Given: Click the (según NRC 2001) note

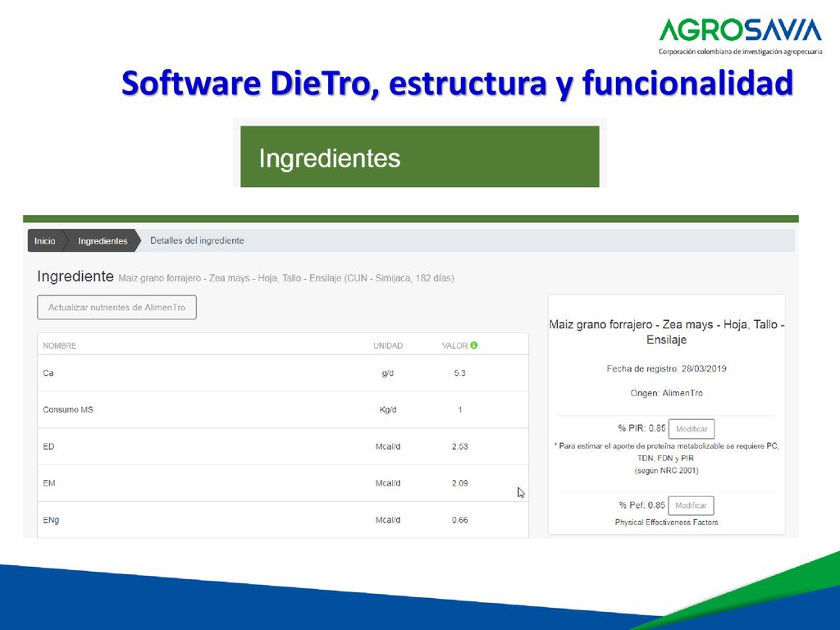Looking at the screenshot, I should tap(666, 471).
